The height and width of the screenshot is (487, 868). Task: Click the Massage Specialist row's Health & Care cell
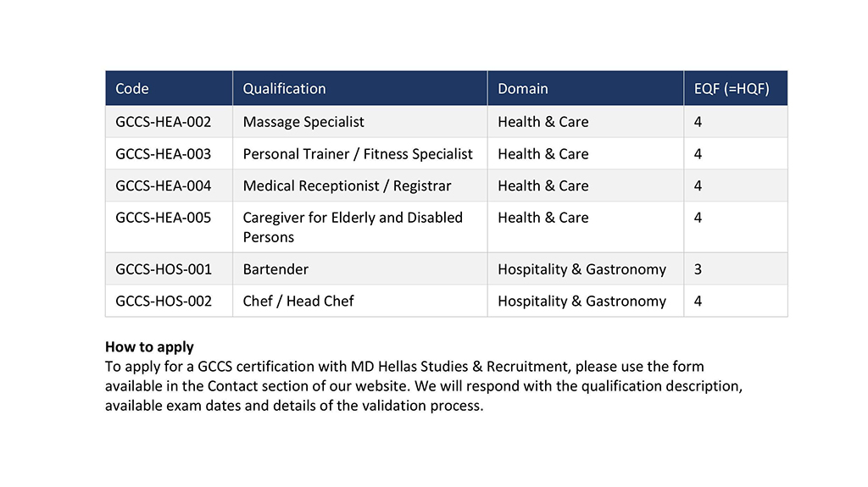click(542, 122)
